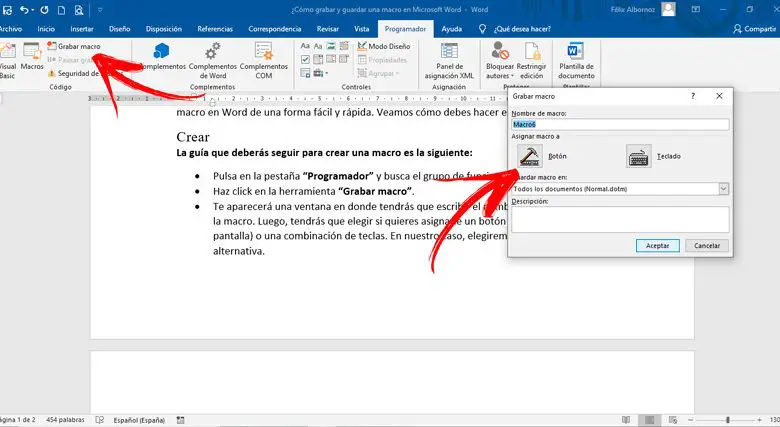The height and width of the screenshot is (427, 780).
Task: Click the Redo/Repeat icon
Action: click(44, 9)
